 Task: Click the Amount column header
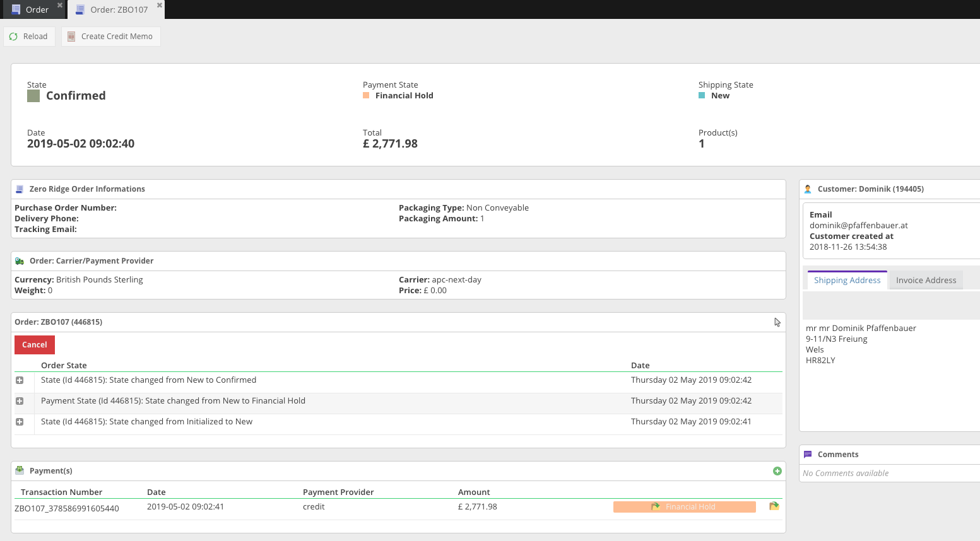474,492
